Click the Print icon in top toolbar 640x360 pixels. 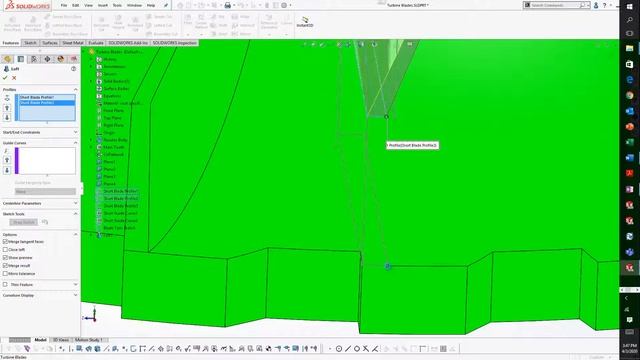pyautogui.click(x=228, y=5)
